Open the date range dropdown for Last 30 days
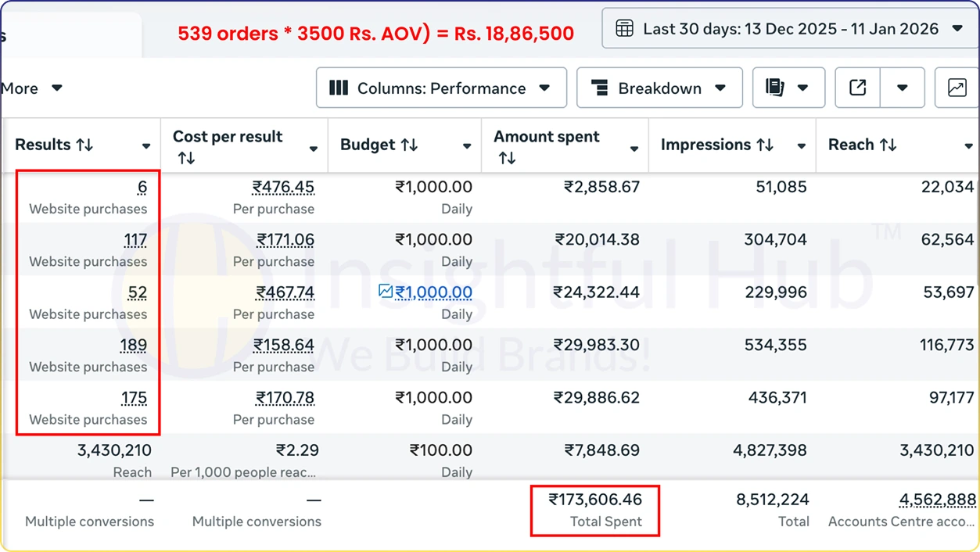Viewport: 980px width, 552px height. tap(959, 27)
